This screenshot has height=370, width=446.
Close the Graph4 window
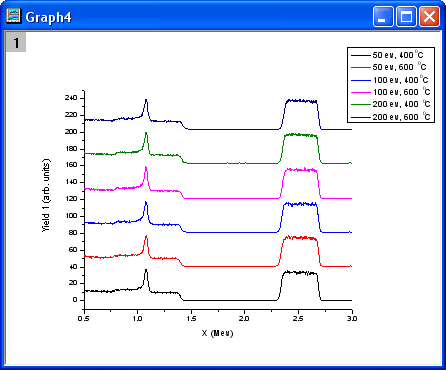[429, 16]
